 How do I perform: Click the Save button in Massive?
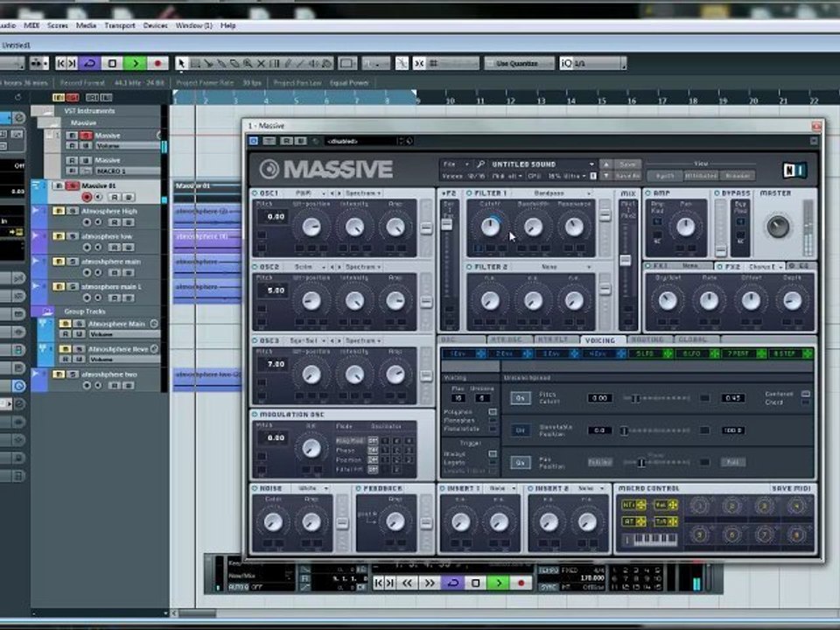click(x=627, y=164)
